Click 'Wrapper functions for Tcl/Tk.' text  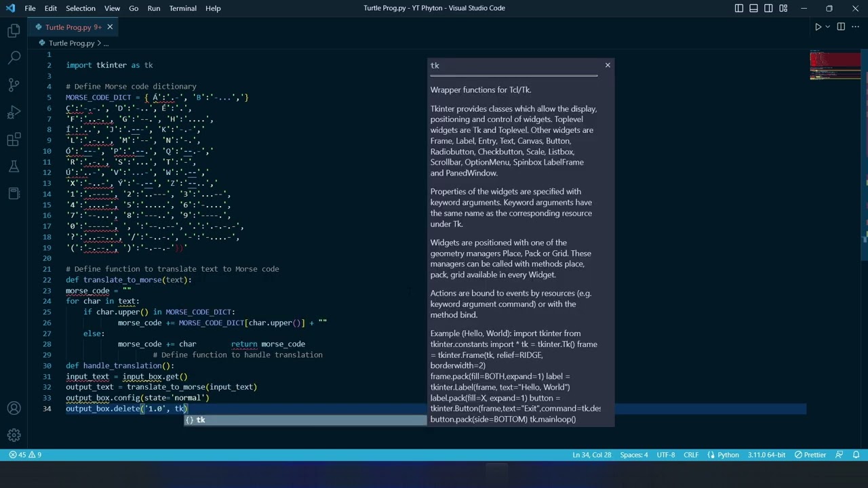point(480,89)
